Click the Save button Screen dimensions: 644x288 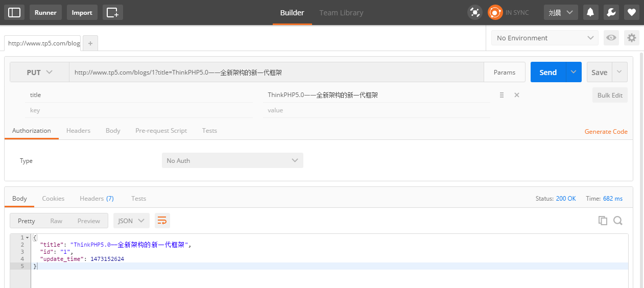[600, 72]
